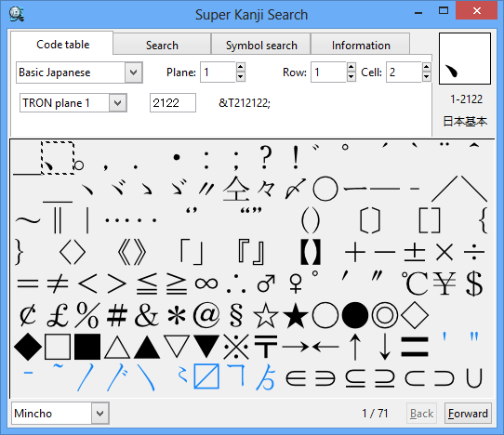Click the large character preview box
Image resolution: width=504 pixels, height=435 pixels.
(x=465, y=59)
